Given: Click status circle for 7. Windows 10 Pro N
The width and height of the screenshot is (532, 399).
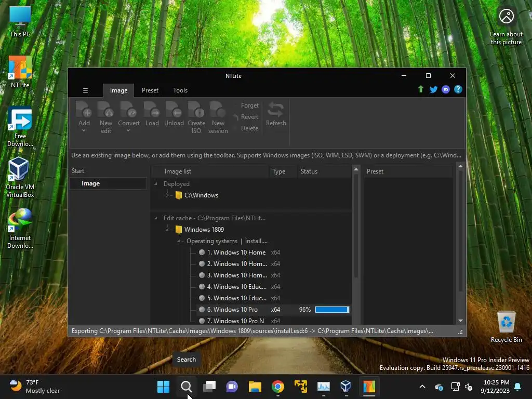Looking at the screenshot, I should [202, 321].
